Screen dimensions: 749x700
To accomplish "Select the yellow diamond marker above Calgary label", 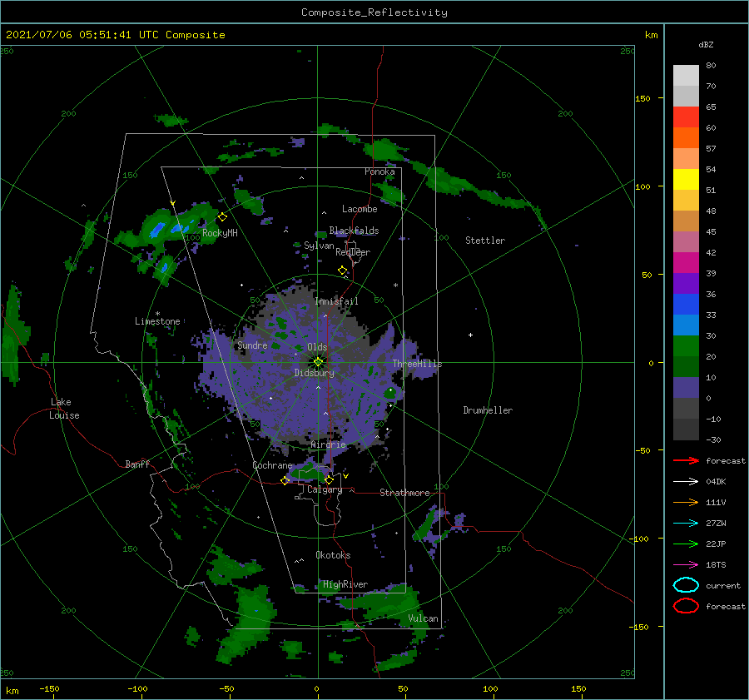I will click(329, 479).
